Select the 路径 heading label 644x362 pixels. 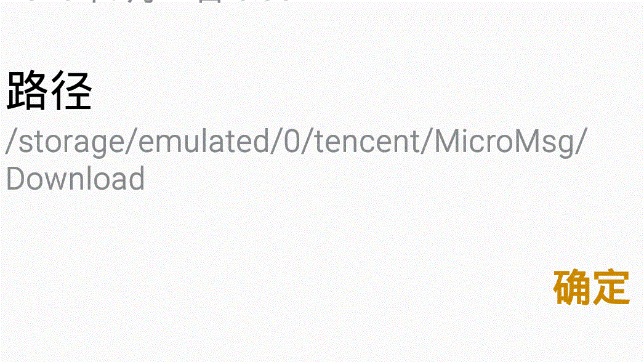click(49, 91)
